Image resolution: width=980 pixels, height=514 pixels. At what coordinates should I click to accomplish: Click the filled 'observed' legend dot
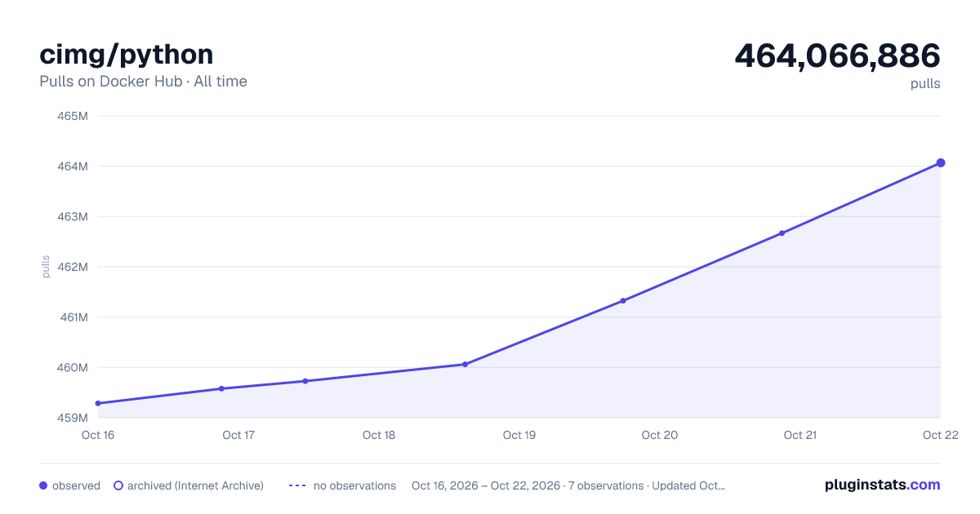click(x=43, y=485)
